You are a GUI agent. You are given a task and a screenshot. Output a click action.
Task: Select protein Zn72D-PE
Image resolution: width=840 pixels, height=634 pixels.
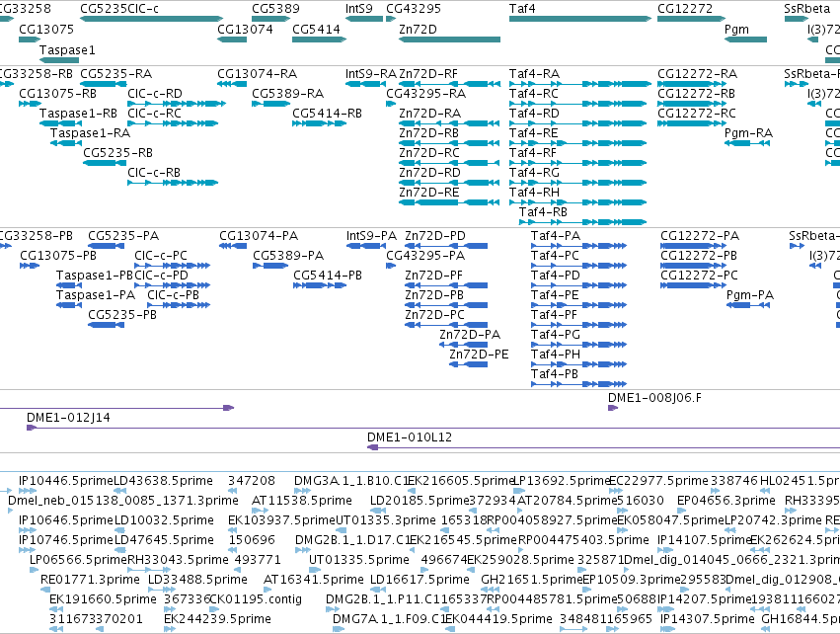tap(468, 364)
